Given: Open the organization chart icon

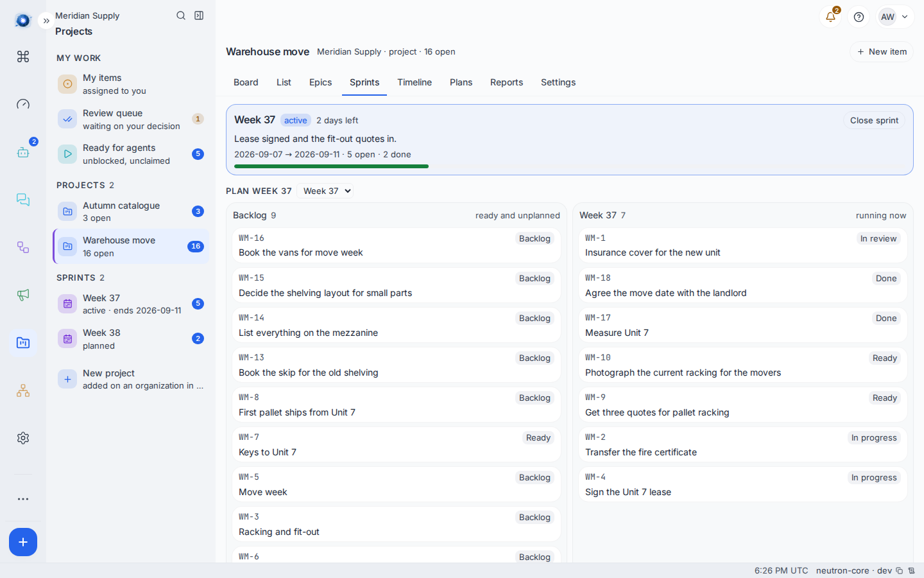Looking at the screenshot, I should (23, 390).
